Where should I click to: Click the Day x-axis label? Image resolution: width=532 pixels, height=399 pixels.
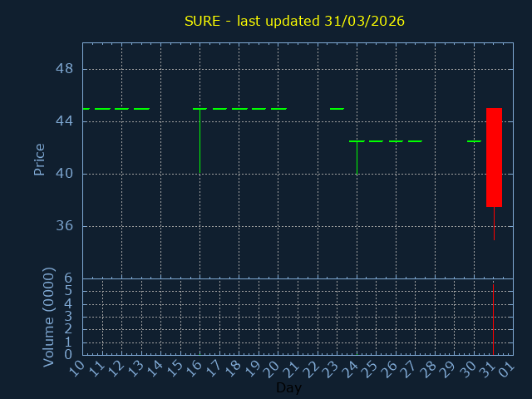tap(288, 387)
